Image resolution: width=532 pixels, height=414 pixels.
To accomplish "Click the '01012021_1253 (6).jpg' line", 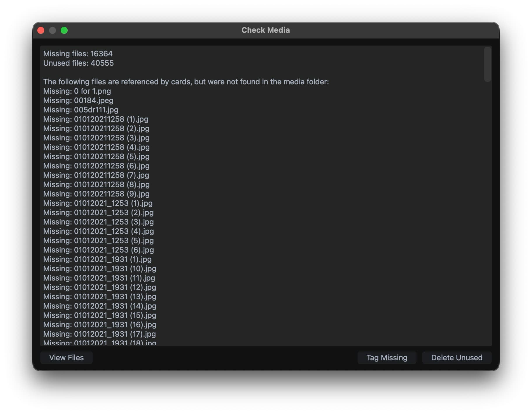I will [98, 250].
